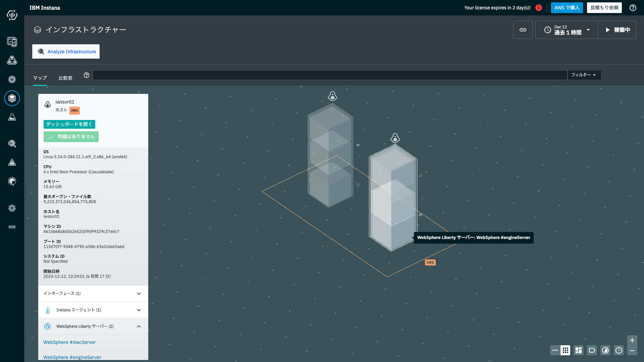Screen dimensions: 644x362
Task: Click the gauge metric icon in map toolbar
Action: coord(619,350)
